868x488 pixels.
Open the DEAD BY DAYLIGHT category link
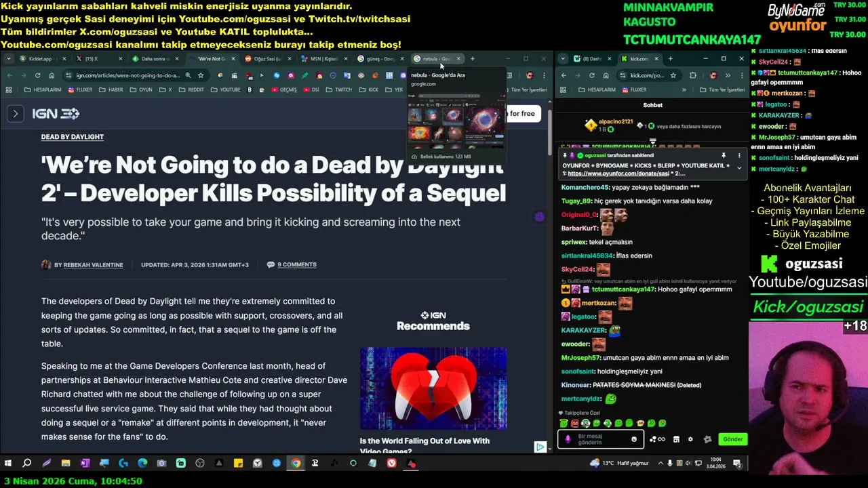73,137
